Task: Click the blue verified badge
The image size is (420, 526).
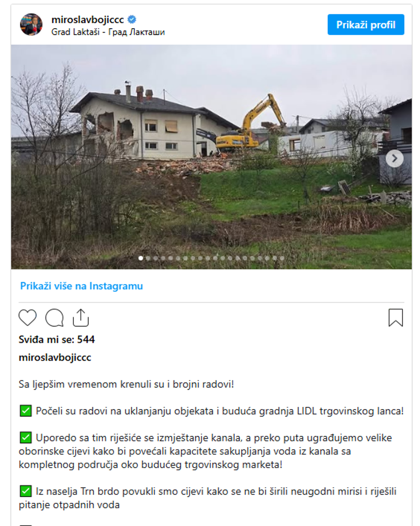Action: tap(132, 20)
